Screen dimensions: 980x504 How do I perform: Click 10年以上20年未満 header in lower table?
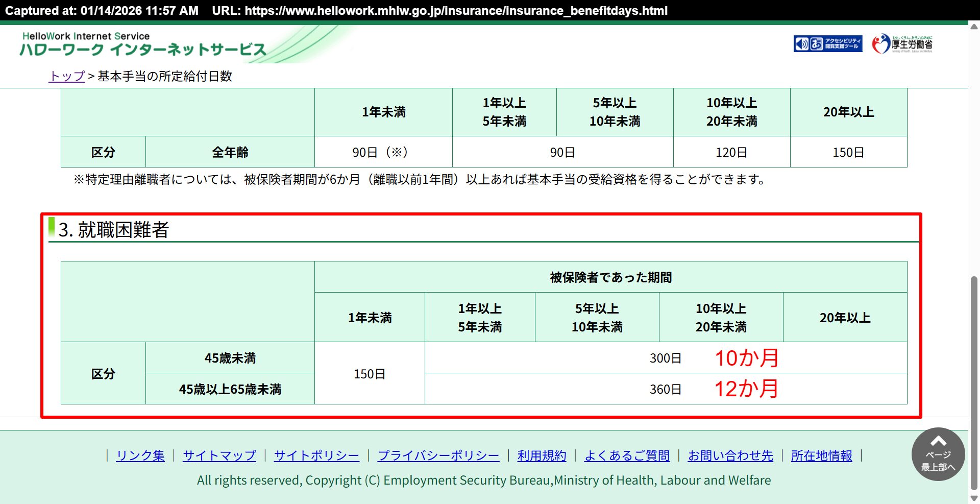point(721,317)
